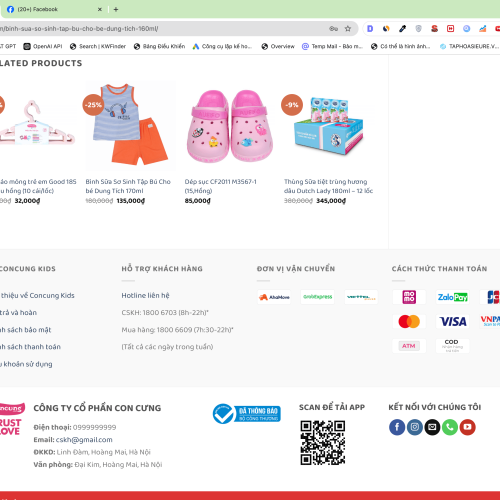Click the 135,000₫ sale price

point(131,201)
